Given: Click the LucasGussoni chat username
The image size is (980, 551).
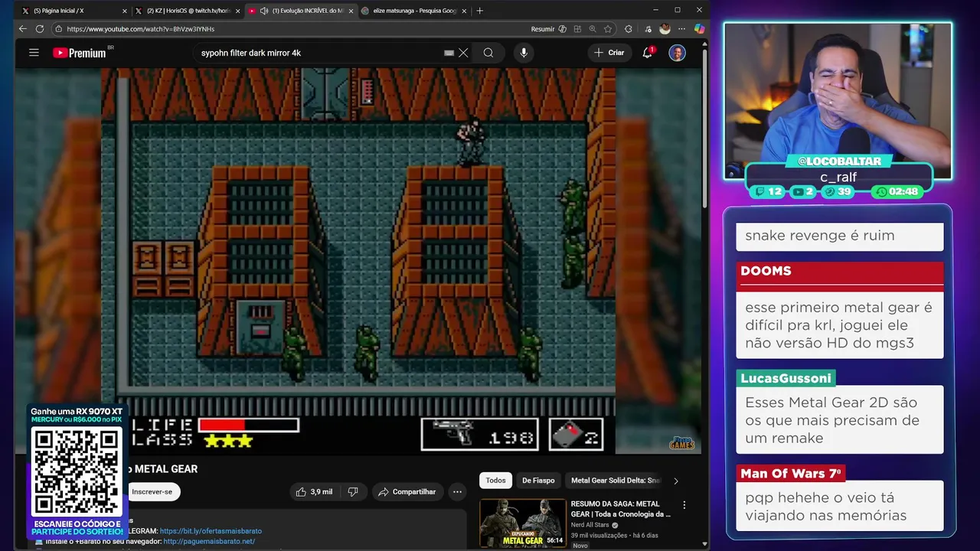Looking at the screenshot, I should pyautogui.click(x=786, y=378).
